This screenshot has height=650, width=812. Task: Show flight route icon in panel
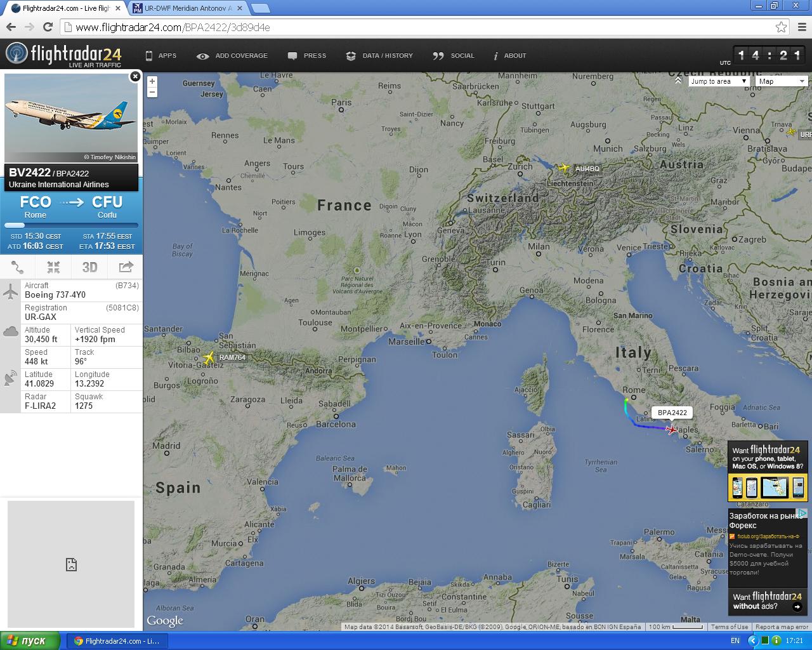(x=18, y=267)
